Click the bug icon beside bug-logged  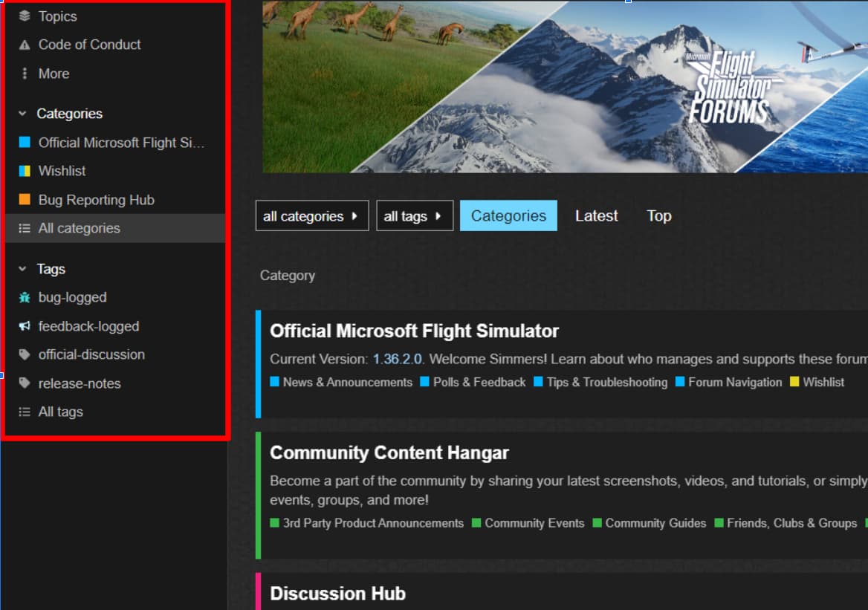[25, 297]
